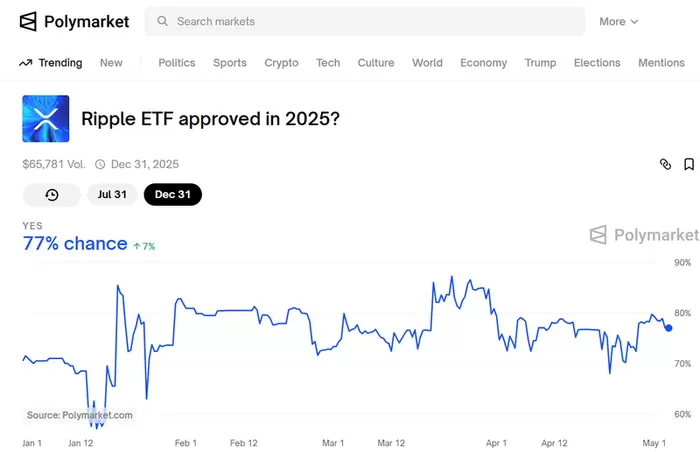Click the Ripple XRP market thumbnail
Screen dimensions: 700x452
coord(45,119)
